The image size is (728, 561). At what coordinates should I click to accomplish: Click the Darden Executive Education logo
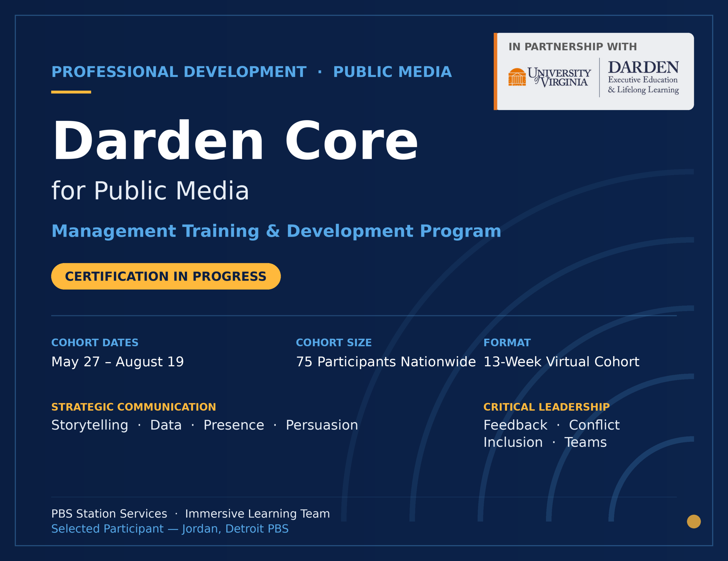point(643,77)
